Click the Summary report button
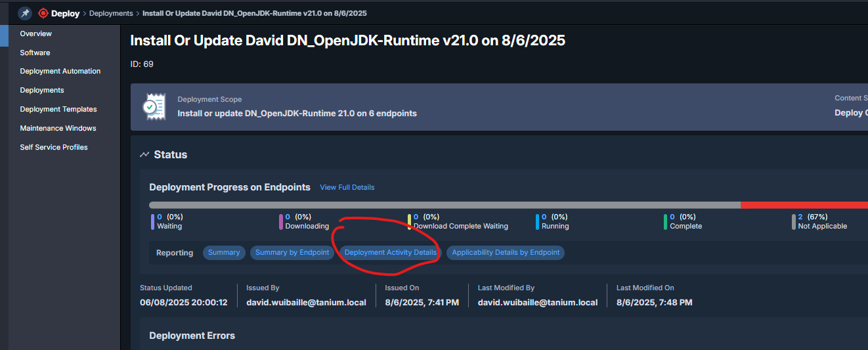The height and width of the screenshot is (350, 868). point(224,253)
